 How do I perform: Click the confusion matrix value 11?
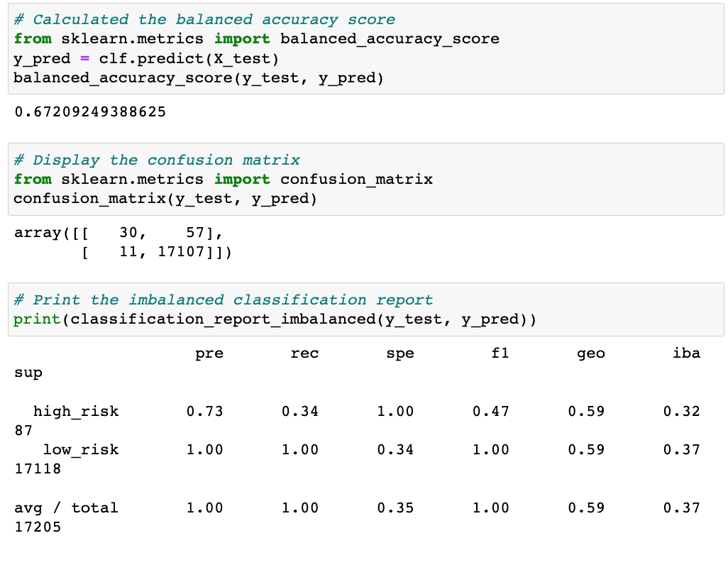(x=128, y=252)
